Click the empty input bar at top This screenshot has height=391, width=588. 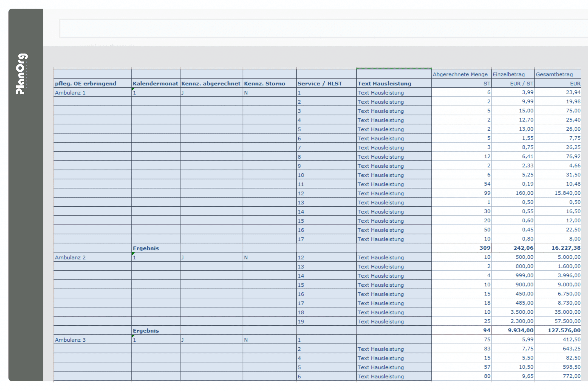pos(323,28)
